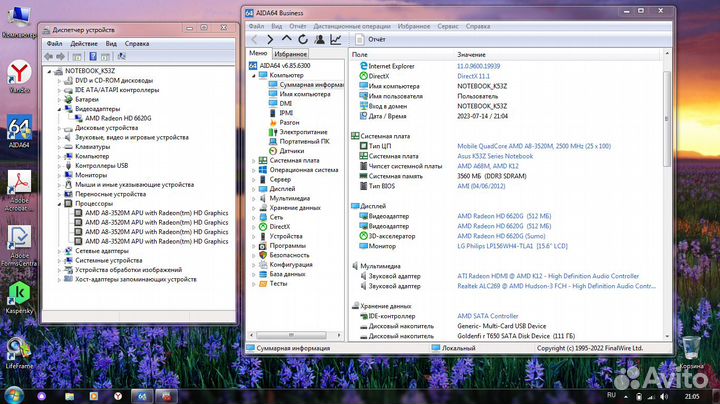Expand Контроллеры USB node in Device Manager

[59, 166]
